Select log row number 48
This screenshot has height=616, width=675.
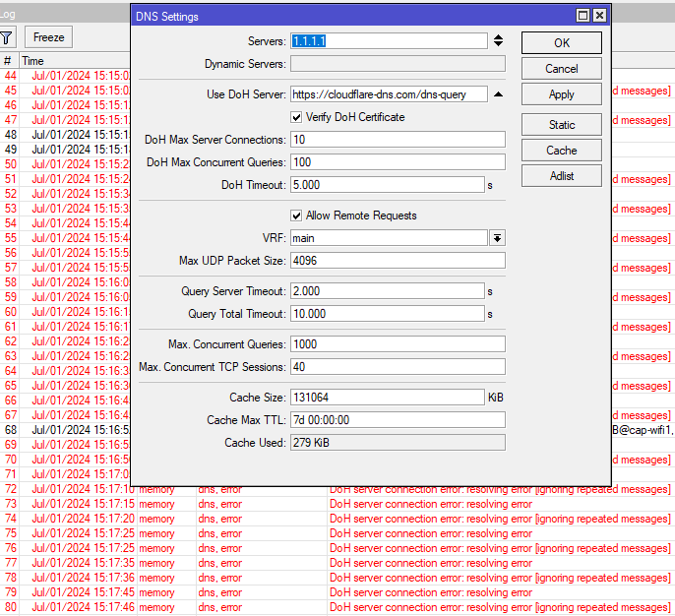(10, 135)
